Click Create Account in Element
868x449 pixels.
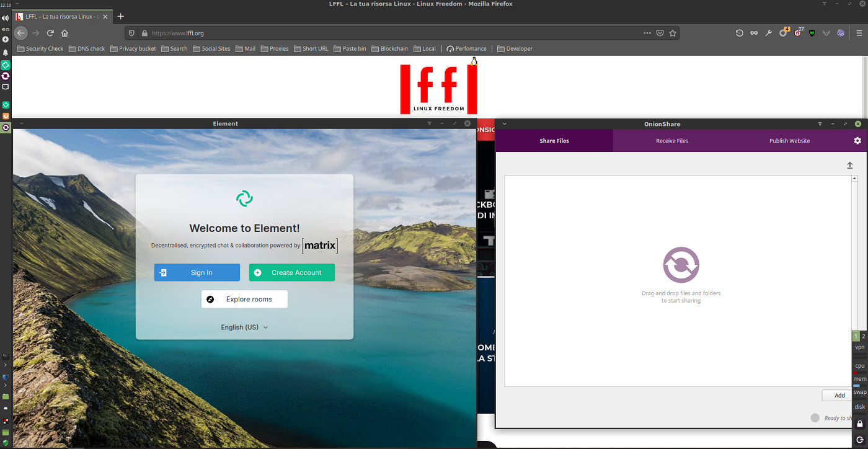click(292, 272)
